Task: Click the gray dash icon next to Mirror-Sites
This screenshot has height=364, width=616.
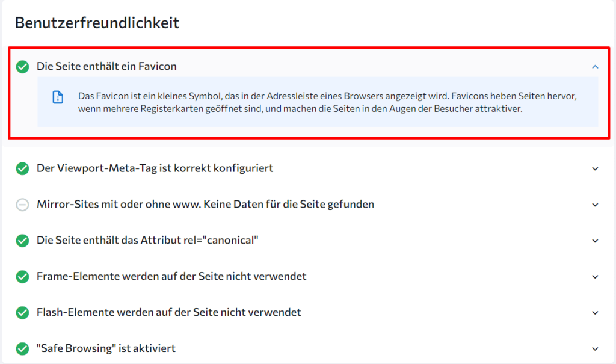Action: coord(22,205)
